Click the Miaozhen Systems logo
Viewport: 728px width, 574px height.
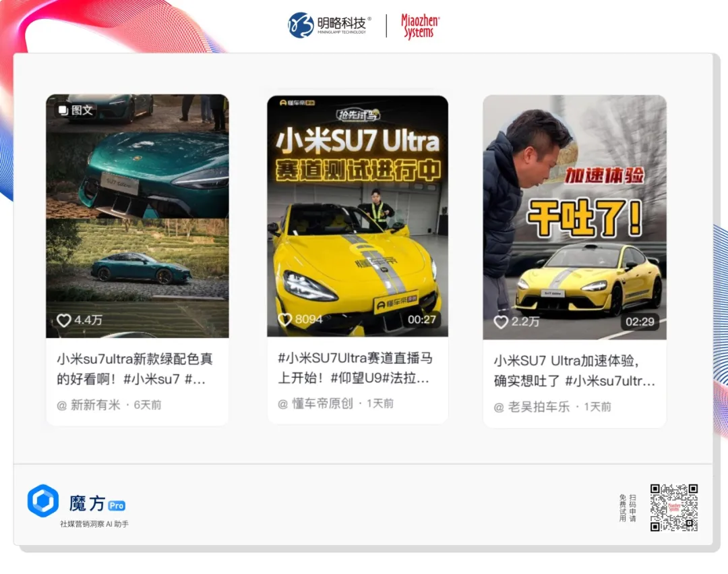point(420,26)
